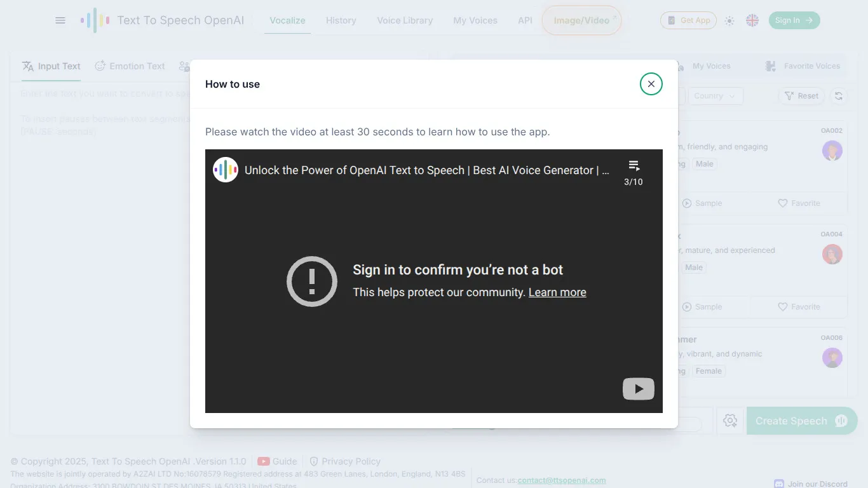Click the OA006 voice avatar
868x488 pixels.
tap(832, 358)
